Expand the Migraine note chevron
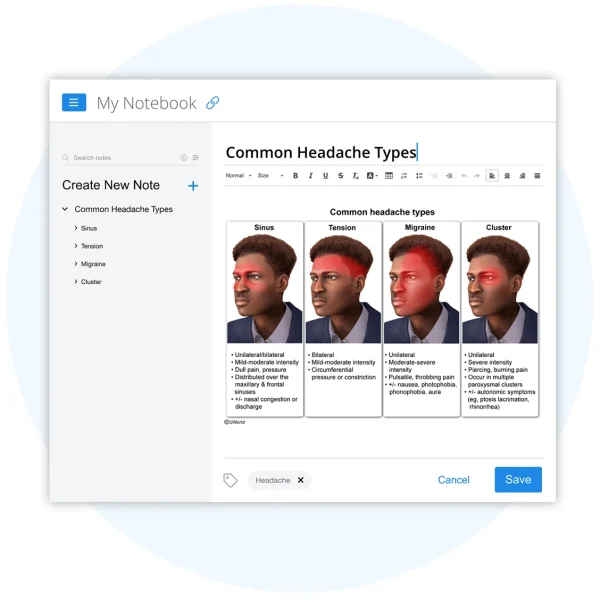The width and height of the screenshot is (600, 600). pos(76,264)
